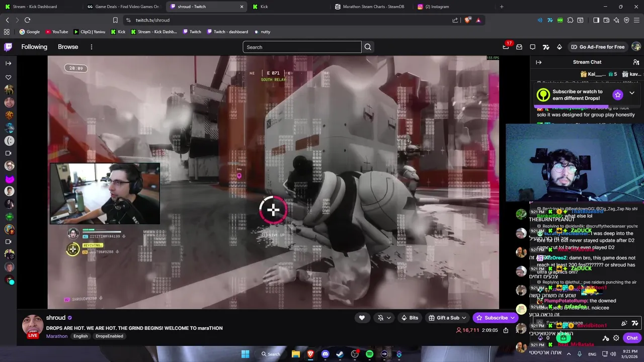Focus the Twitch Search field
The image size is (644, 362).
click(x=302, y=47)
